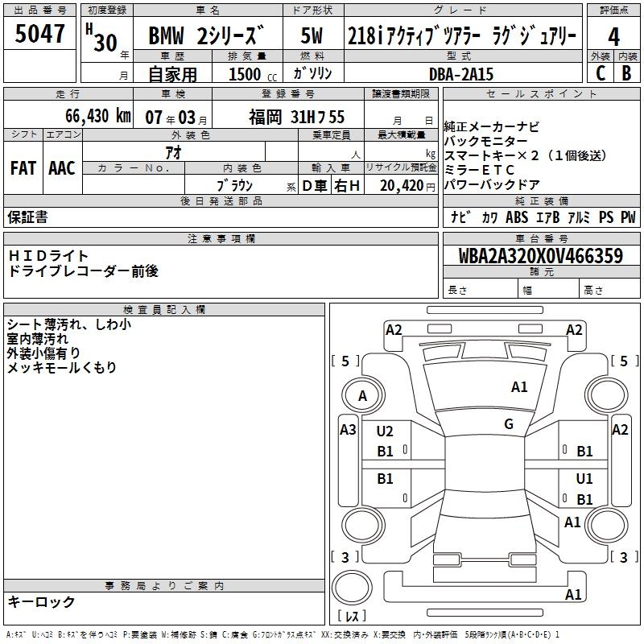Click the G mark on the windshield
The image size is (644, 644).
[x=509, y=424]
